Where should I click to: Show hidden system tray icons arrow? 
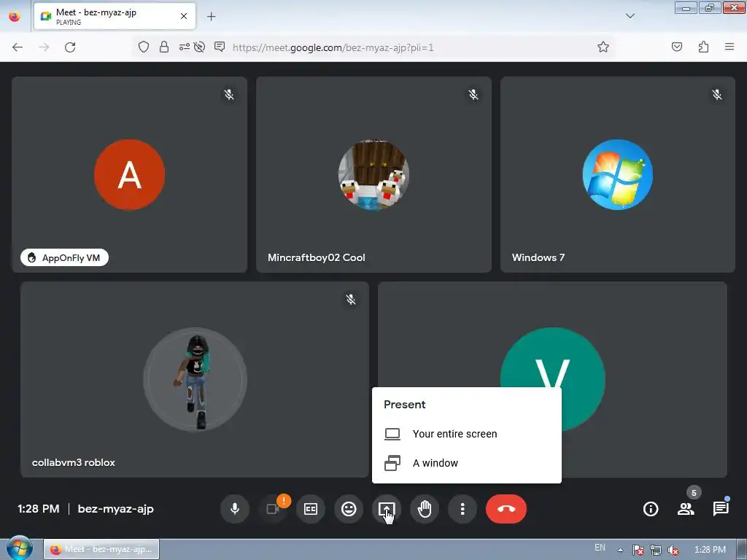(620, 550)
